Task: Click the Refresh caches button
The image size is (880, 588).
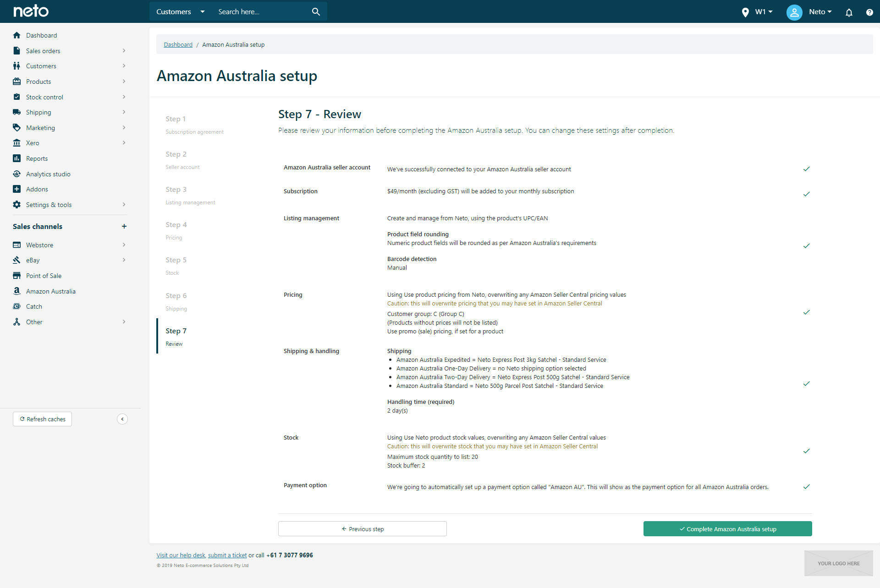Action: 42,419
